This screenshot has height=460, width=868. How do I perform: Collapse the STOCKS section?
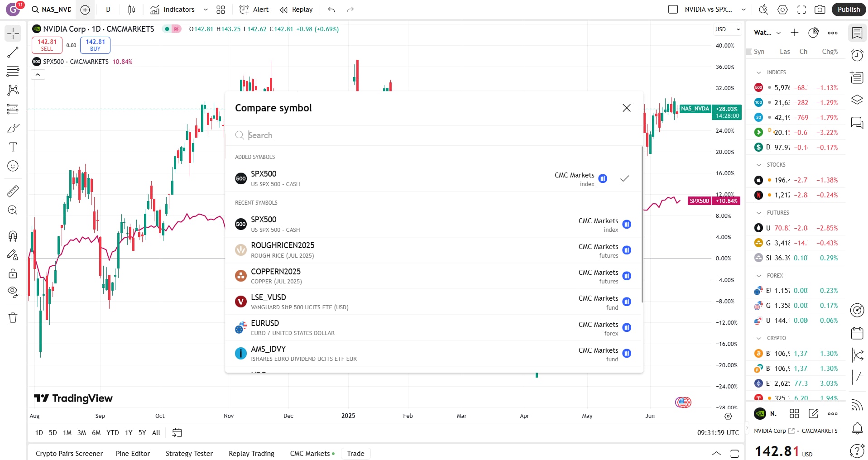pyautogui.click(x=759, y=165)
